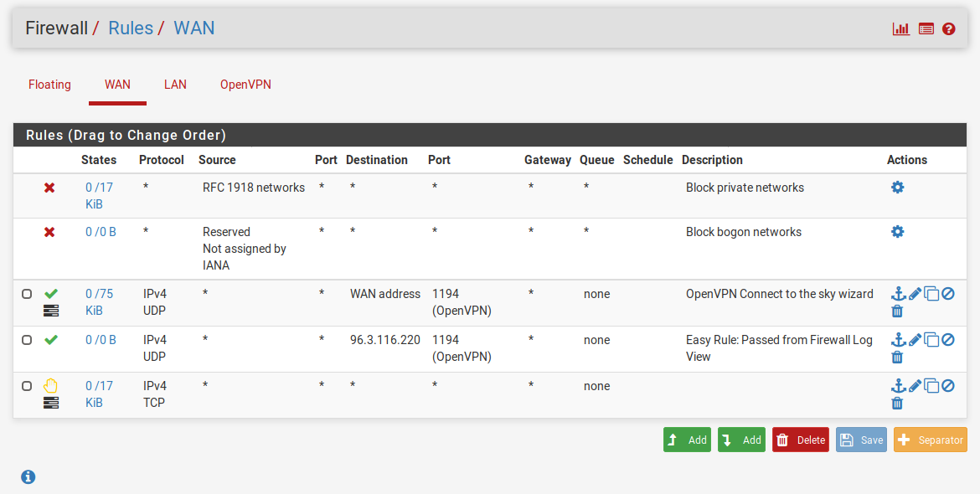This screenshot has height=494, width=980.
Task: Edit the OpenVPN wizard rule with pencil
Action: 915,294
